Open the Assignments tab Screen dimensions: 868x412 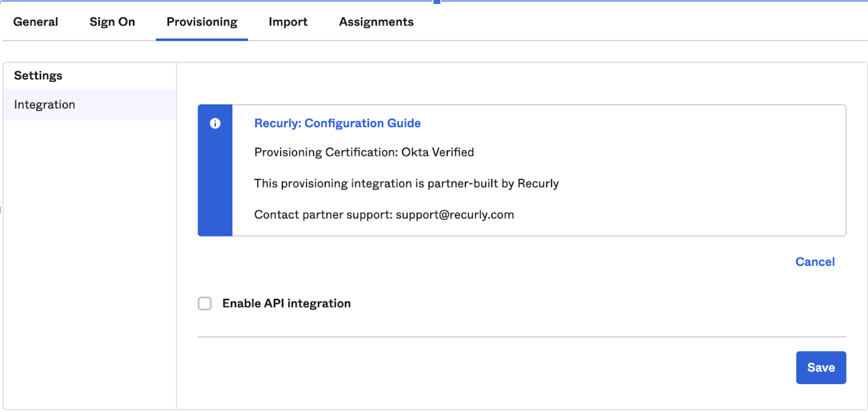tap(376, 22)
